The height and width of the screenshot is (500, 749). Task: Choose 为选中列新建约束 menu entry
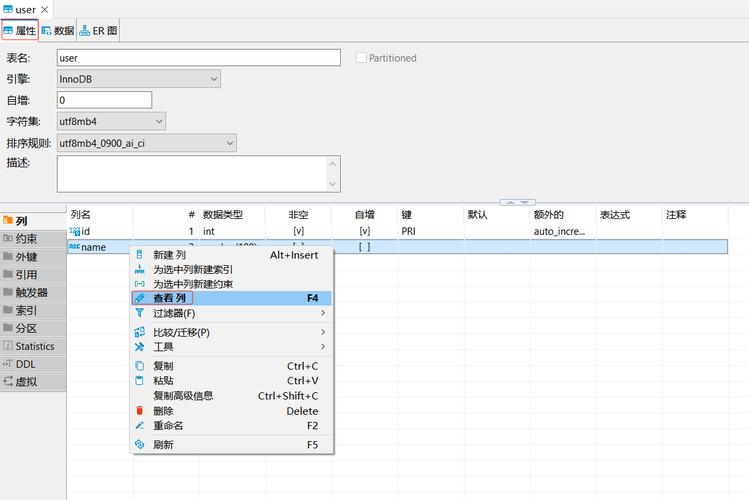pos(231,284)
